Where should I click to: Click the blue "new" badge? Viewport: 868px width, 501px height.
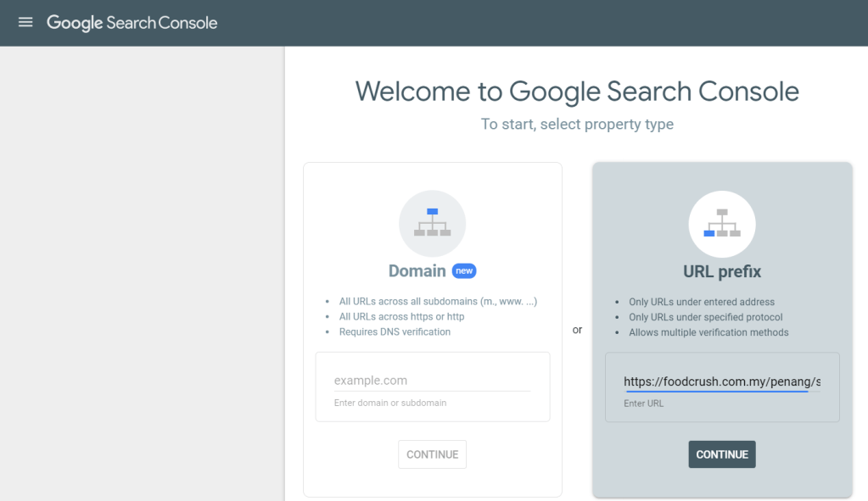point(464,271)
